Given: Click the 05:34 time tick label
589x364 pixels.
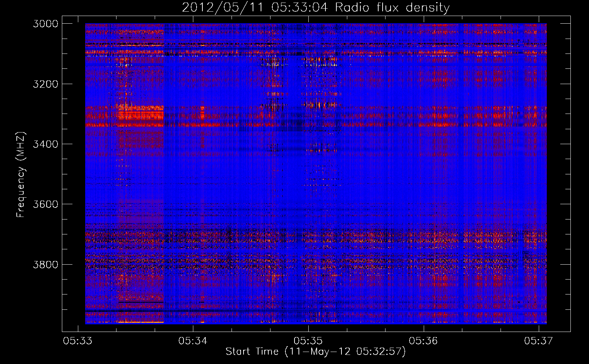Looking at the screenshot, I should (x=193, y=341).
